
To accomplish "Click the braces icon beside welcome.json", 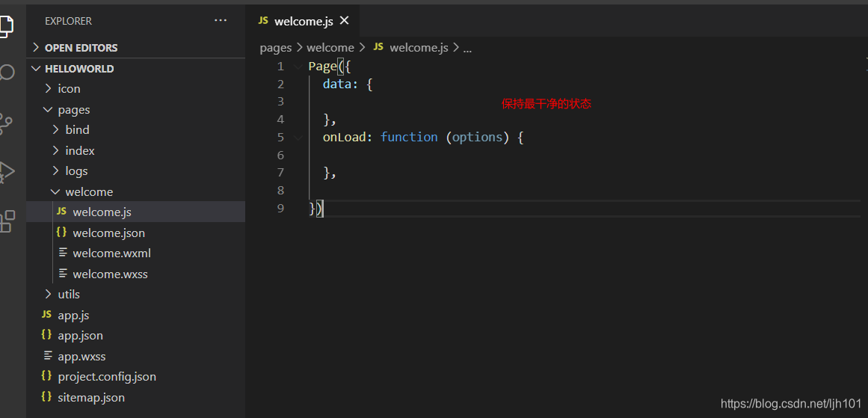I will pyautogui.click(x=61, y=233).
